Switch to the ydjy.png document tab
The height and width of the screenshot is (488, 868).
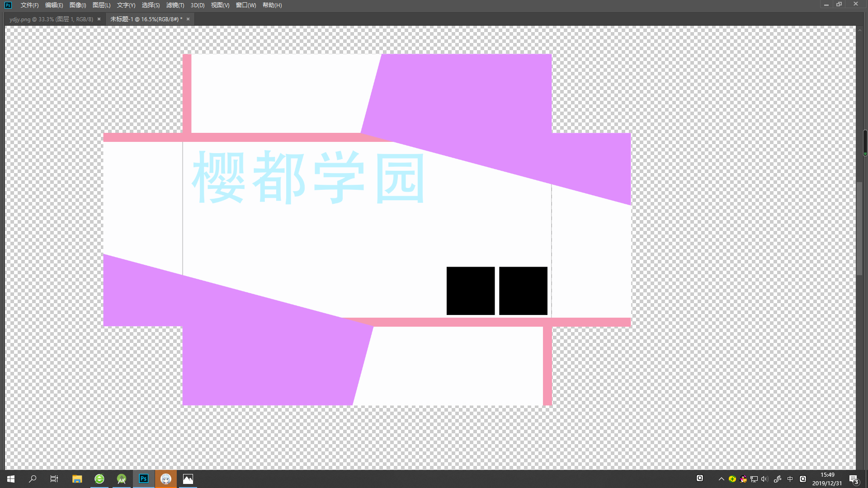(51, 19)
